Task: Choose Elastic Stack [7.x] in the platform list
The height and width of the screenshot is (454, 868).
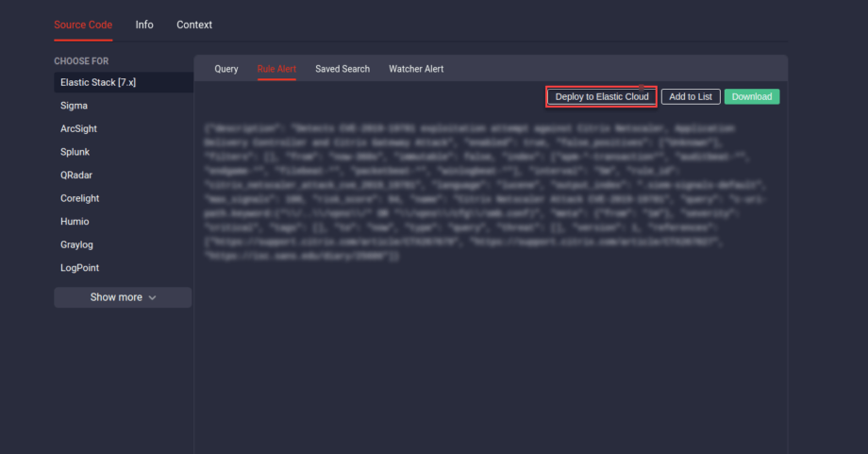Action: [x=99, y=83]
